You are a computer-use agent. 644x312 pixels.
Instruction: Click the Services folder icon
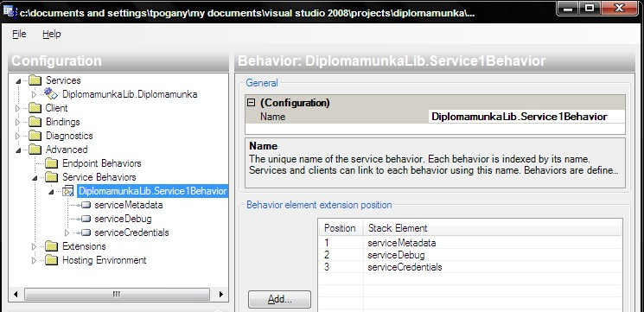coord(35,80)
